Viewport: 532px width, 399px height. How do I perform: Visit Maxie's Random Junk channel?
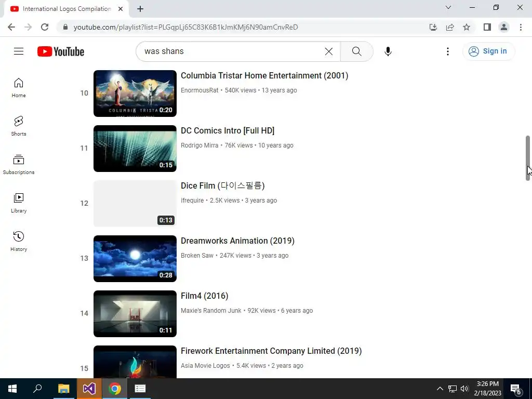[211, 311]
